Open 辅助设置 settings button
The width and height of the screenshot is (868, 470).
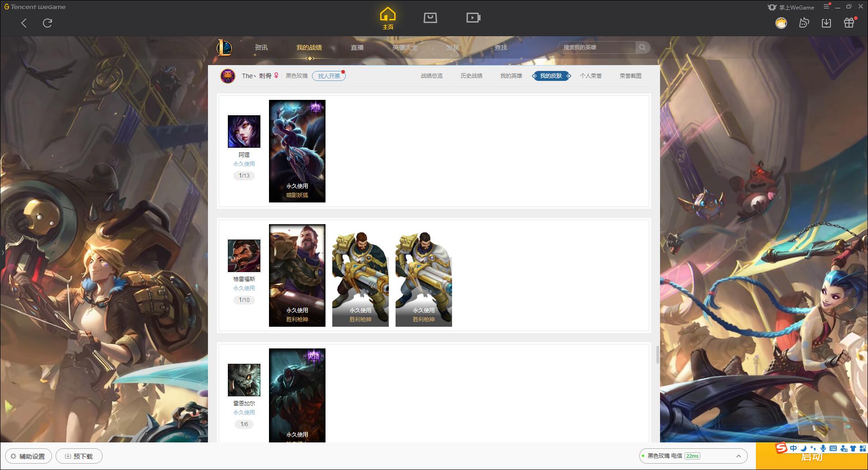point(28,456)
